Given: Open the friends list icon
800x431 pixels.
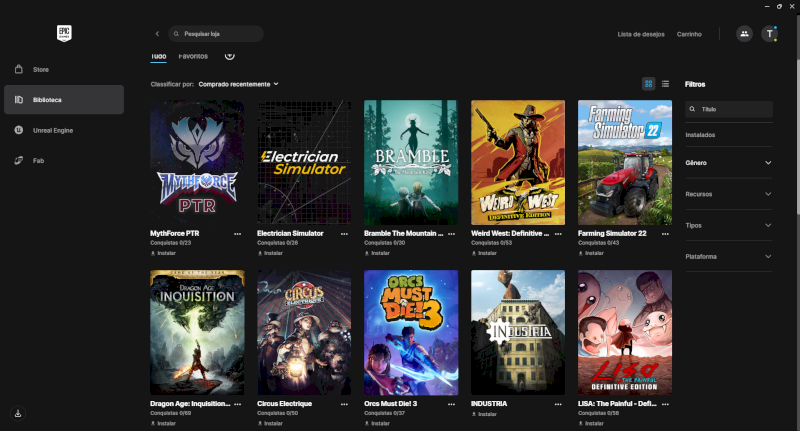Looking at the screenshot, I should click(743, 34).
